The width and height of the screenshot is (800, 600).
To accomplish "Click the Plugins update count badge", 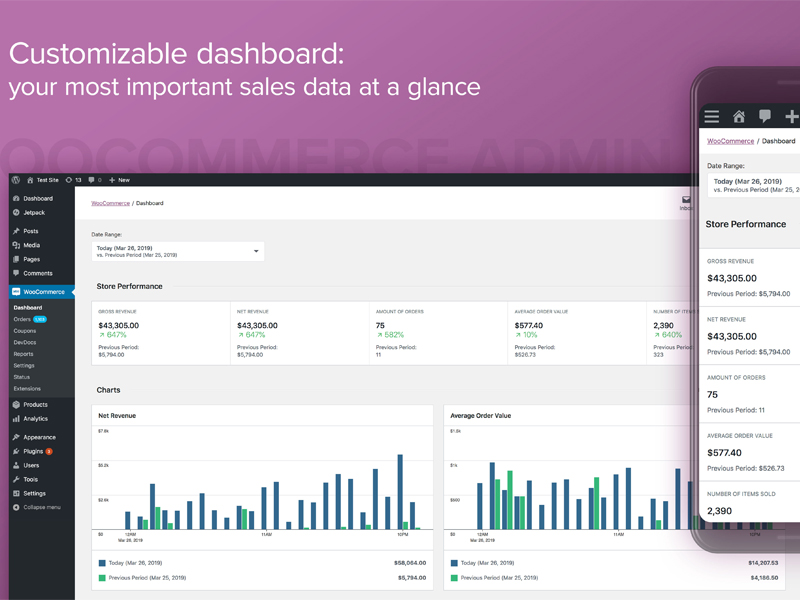I will [x=49, y=452].
